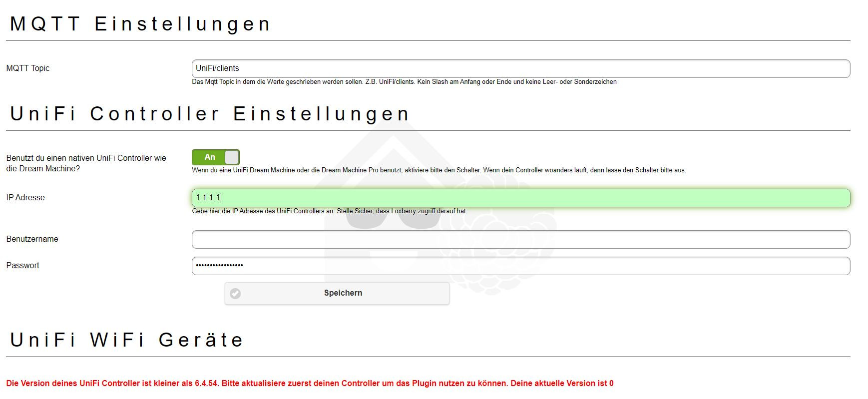This screenshot has height=399, width=868.
Task: Focus the IP Adresse field
Action: 521,198
